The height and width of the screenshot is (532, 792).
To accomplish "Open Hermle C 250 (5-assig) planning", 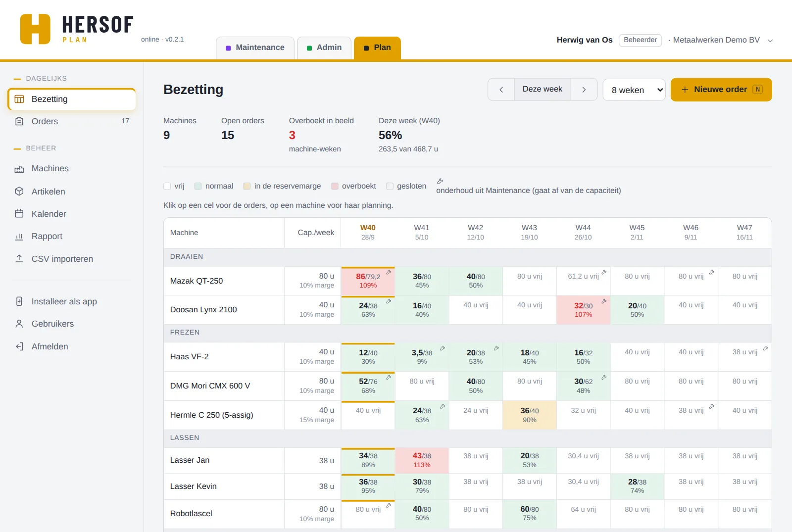I will tap(211, 415).
